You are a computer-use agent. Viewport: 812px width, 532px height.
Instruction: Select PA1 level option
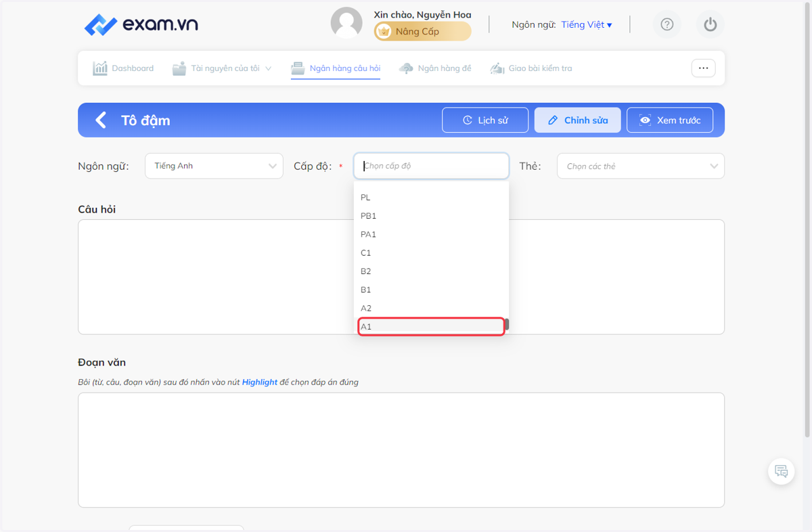(x=431, y=234)
